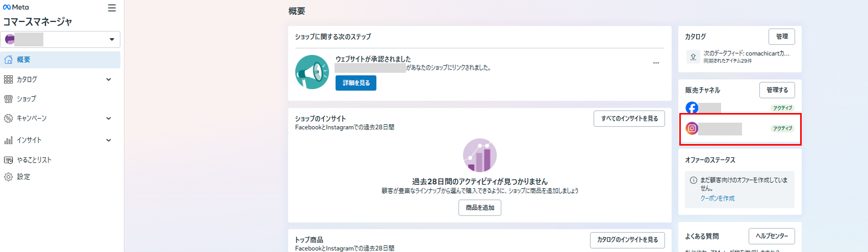This screenshot has width=868, height=252.
Task: Open the three-dot options for website notice
Action: coord(656,63)
